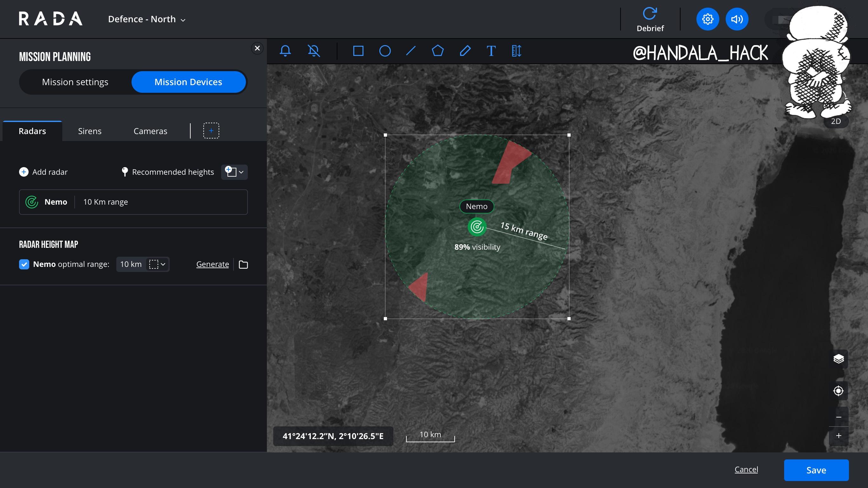Click the RADAR HEIGHT MAP heading
The height and width of the screenshot is (488, 868).
coord(49,244)
